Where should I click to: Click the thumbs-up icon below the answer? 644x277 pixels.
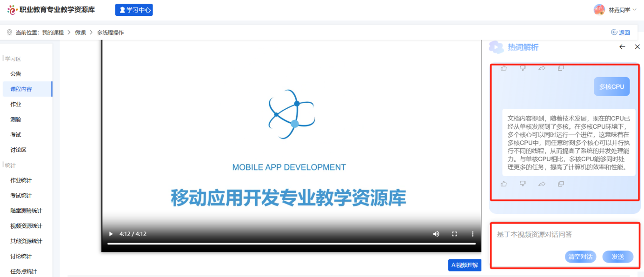pyautogui.click(x=504, y=184)
